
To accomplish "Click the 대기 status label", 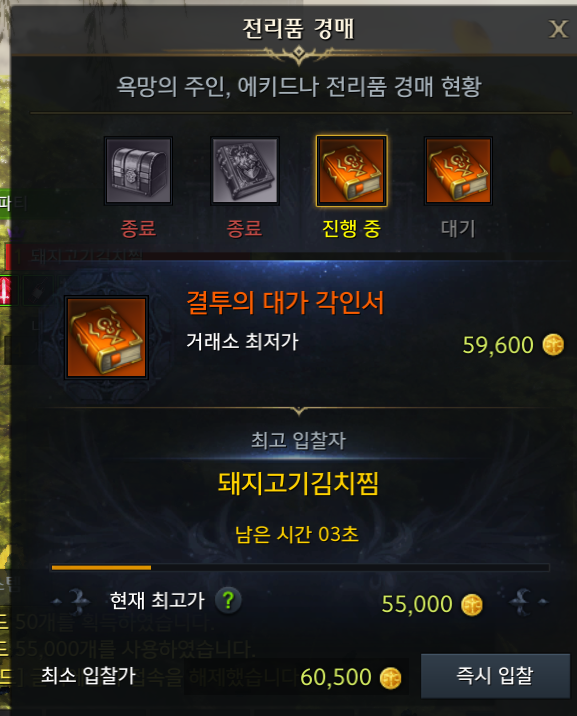I will [458, 228].
